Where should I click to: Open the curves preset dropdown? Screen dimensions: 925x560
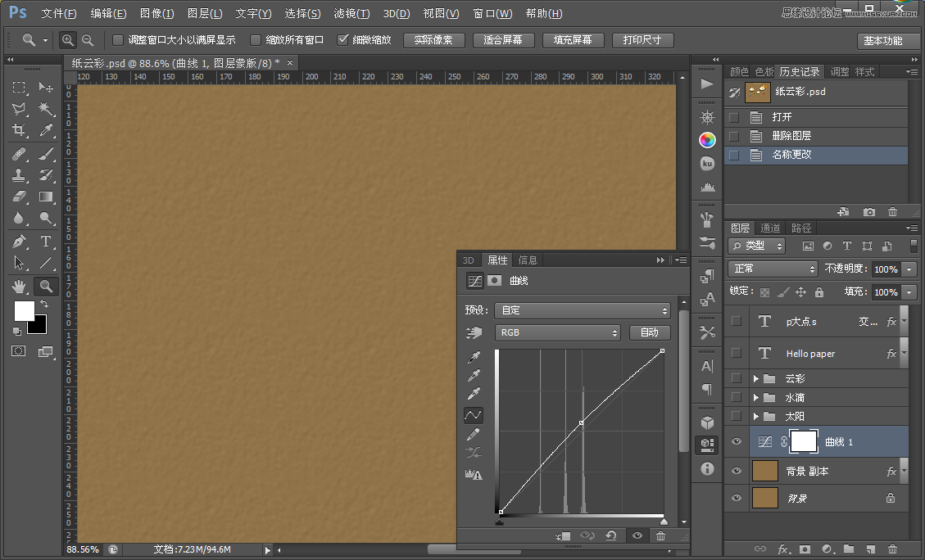(x=583, y=310)
